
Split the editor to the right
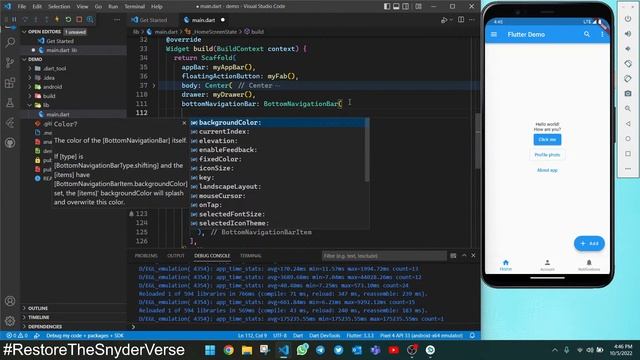click(x=461, y=20)
